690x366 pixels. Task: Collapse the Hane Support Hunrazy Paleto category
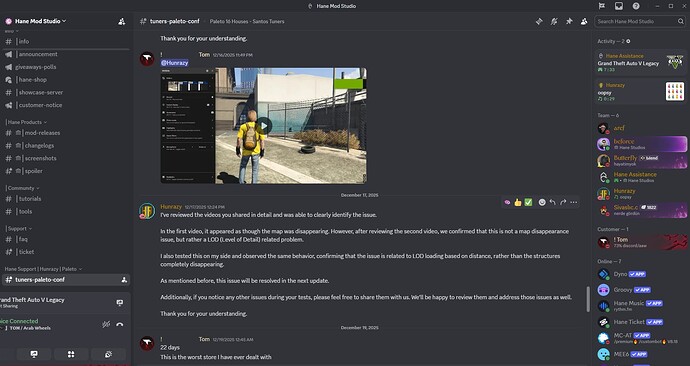43,269
